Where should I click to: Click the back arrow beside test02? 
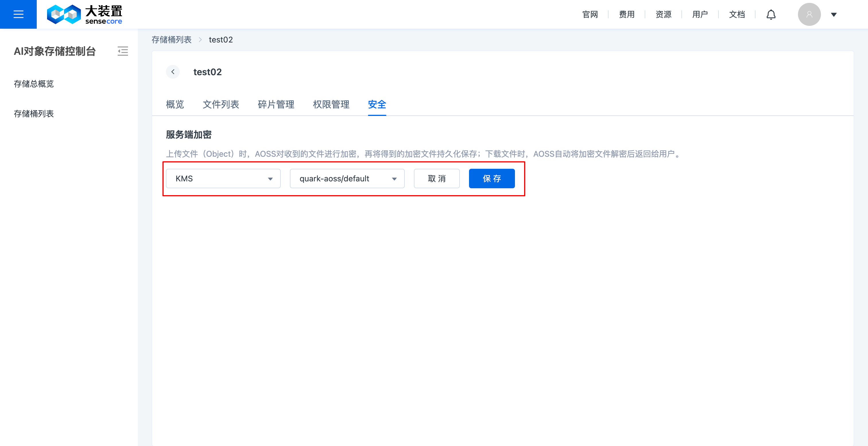click(173, 72)
